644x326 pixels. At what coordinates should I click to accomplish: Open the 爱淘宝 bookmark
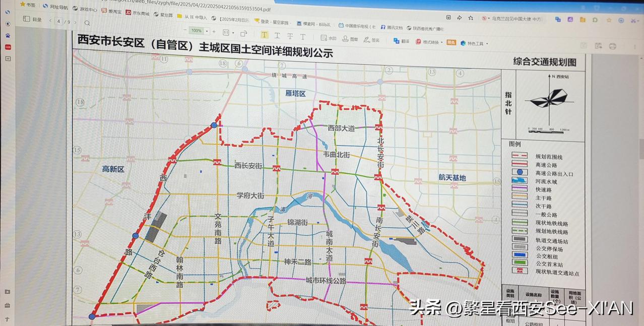pos(111,11)
